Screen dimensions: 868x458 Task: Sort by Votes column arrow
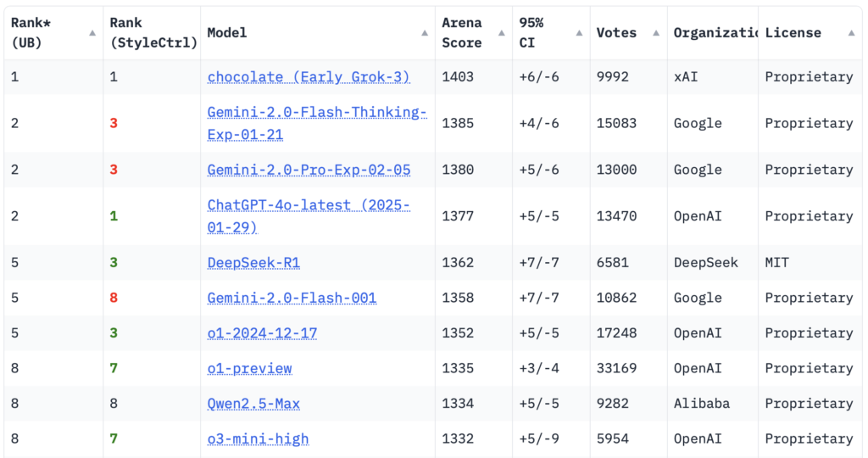point(656,33)
